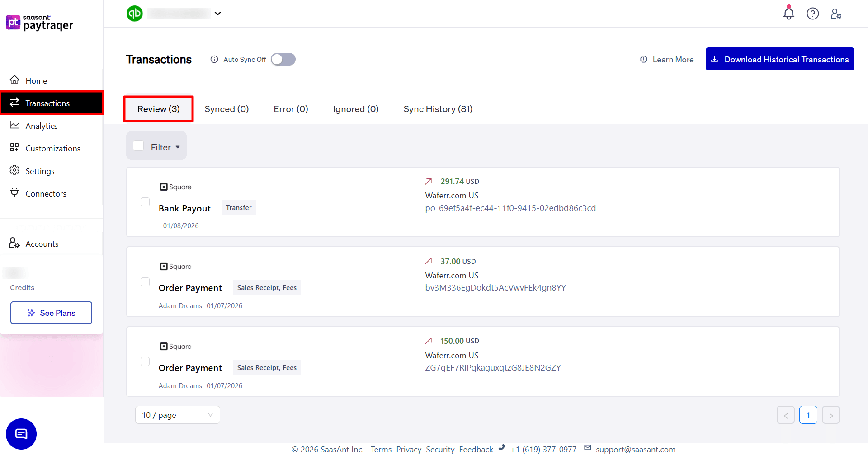Select the 37.00 USD Order Payment checkbox
The height and width of the screenshot is (455, 868).
coord(145,282)
